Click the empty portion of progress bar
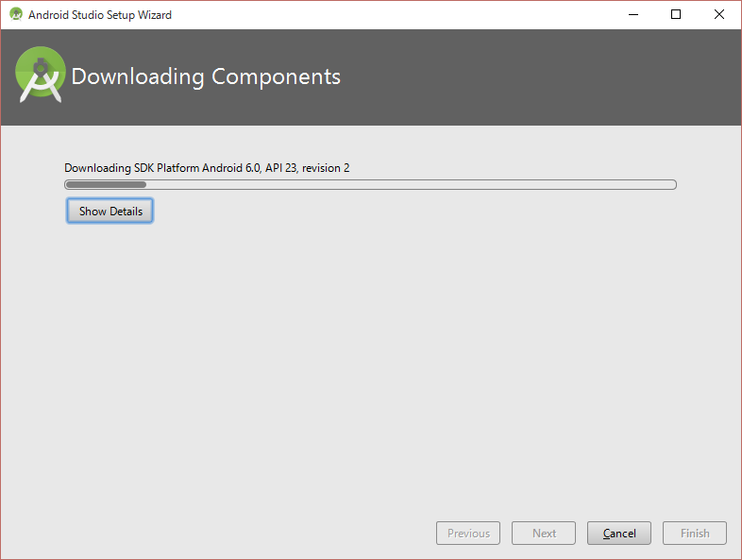Image resolution: width=742 pixels, height=560 pixels. pos(411,184)
